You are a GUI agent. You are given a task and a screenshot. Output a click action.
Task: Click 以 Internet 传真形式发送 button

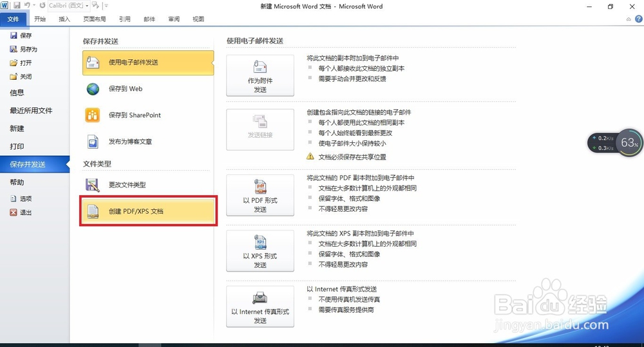point(260,306)
